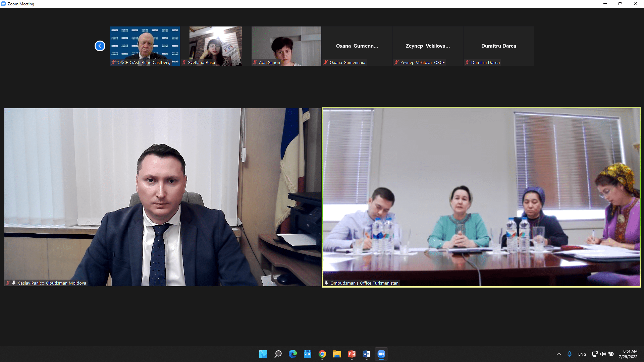Open Calendar app from taskbar
The height and width of the screenshot is (362, 644).
(x=307, y=354)
